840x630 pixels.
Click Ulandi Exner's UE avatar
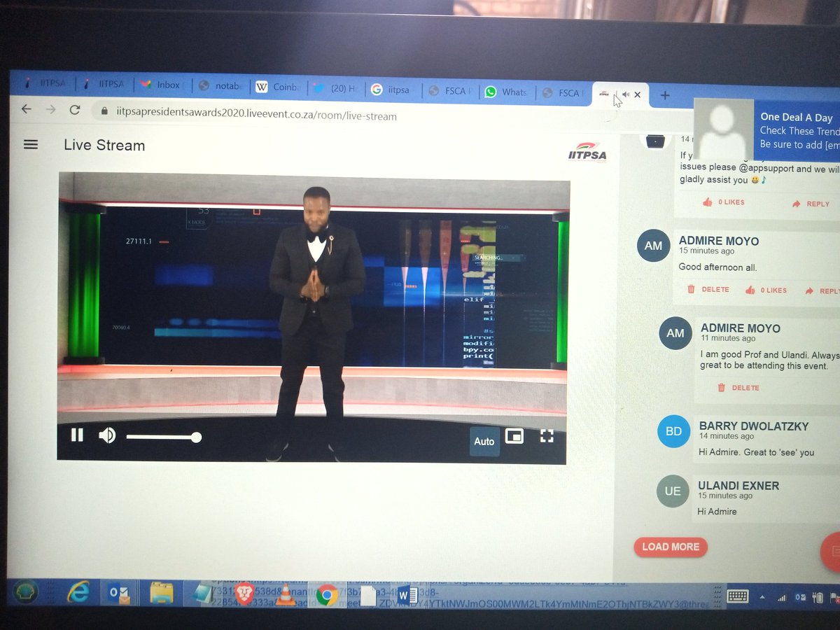[673, 491]
